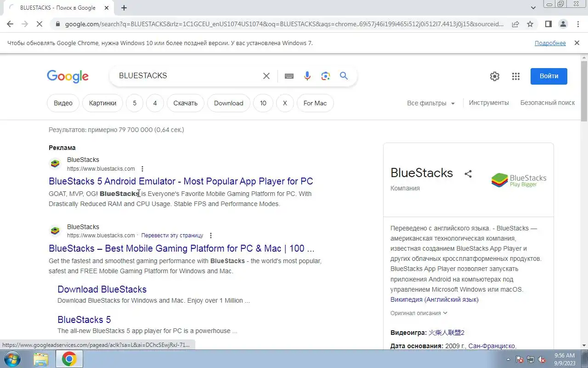Click the Google logo

[68, 76]
